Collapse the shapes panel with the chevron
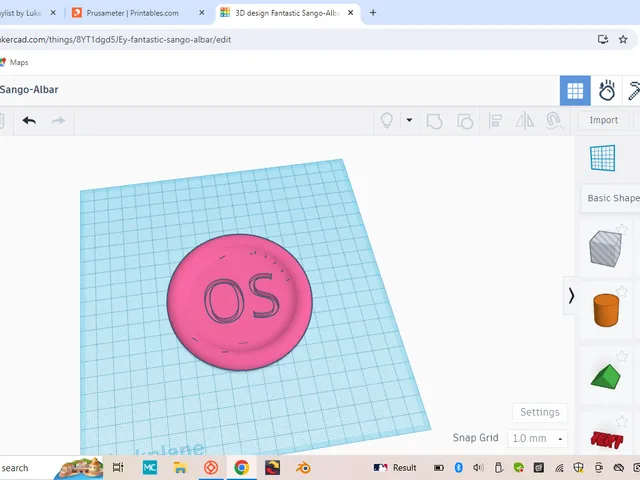 [571, 296]
